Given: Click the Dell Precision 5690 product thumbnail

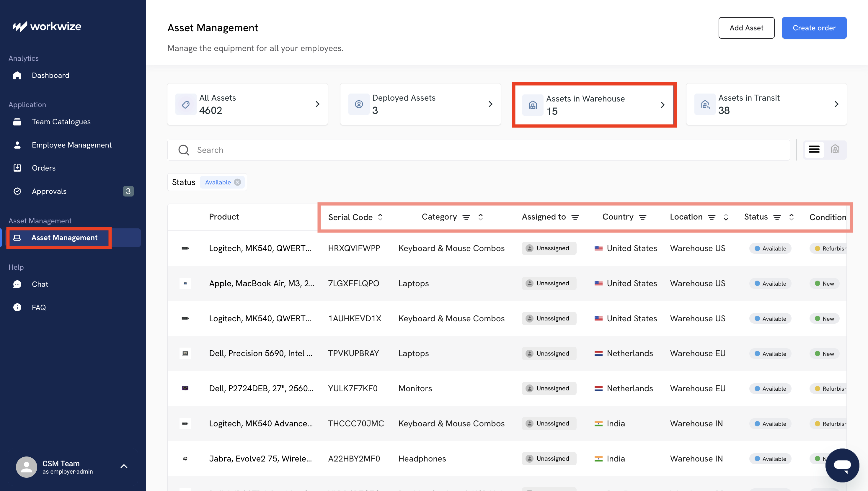Looking at the screenshot, I should (x=185, y=353).
